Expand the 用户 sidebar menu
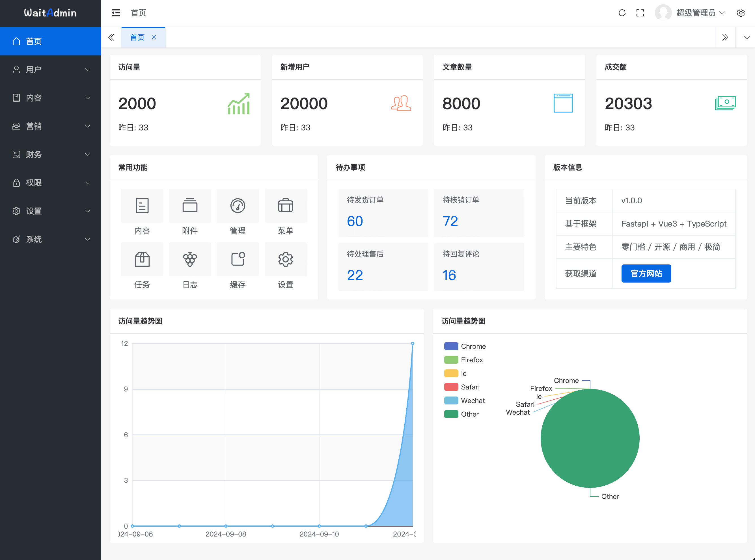Viewport: 755px width, 560px height. (51, 70)
